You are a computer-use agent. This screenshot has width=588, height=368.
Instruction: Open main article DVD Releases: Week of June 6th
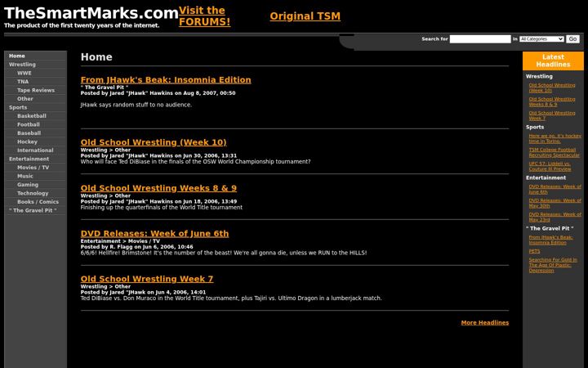(154, 234)
